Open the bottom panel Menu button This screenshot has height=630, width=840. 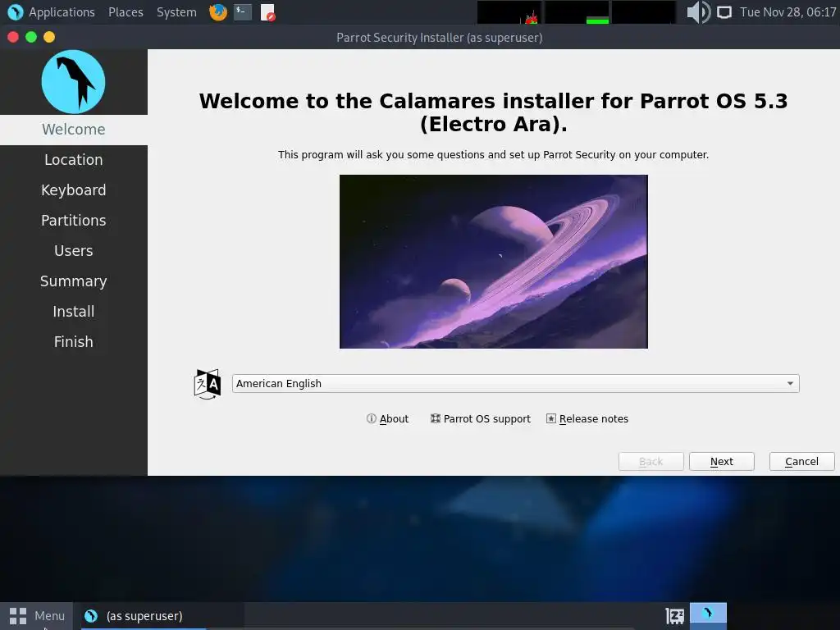[36, 616]
